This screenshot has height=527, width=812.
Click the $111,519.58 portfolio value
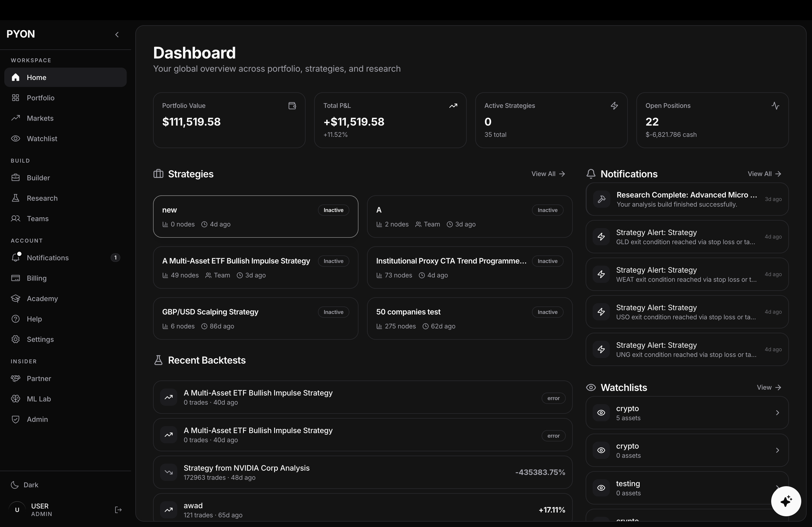click(191, 122)
